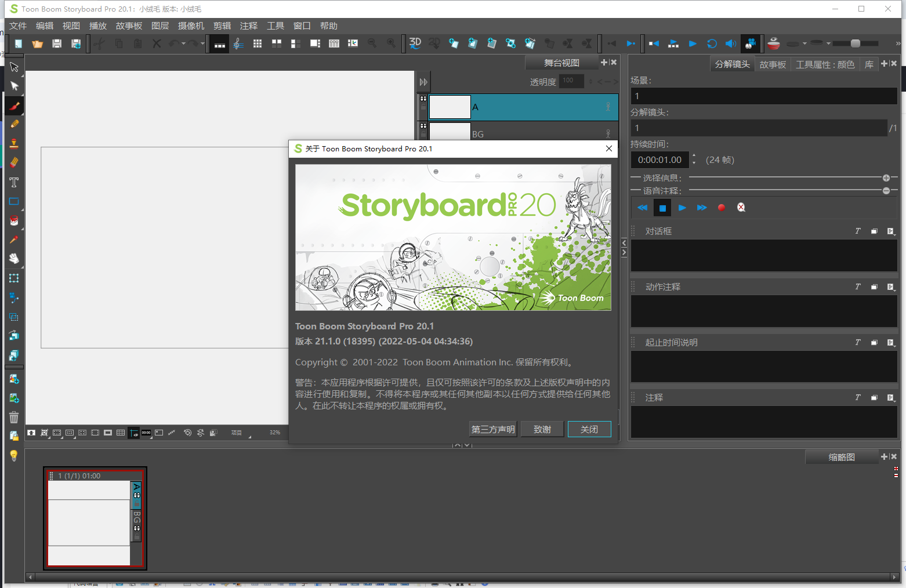Image resolution: width=906 pixels, height=588 pixels.
Task: Click the treble clef workspace icon
Action: click(238, 43)
